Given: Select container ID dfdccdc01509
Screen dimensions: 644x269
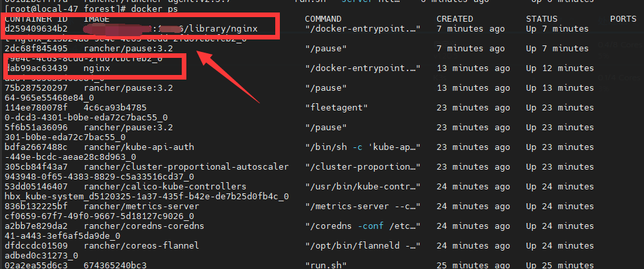Looking at the screenshot, I should click(36, 245).
